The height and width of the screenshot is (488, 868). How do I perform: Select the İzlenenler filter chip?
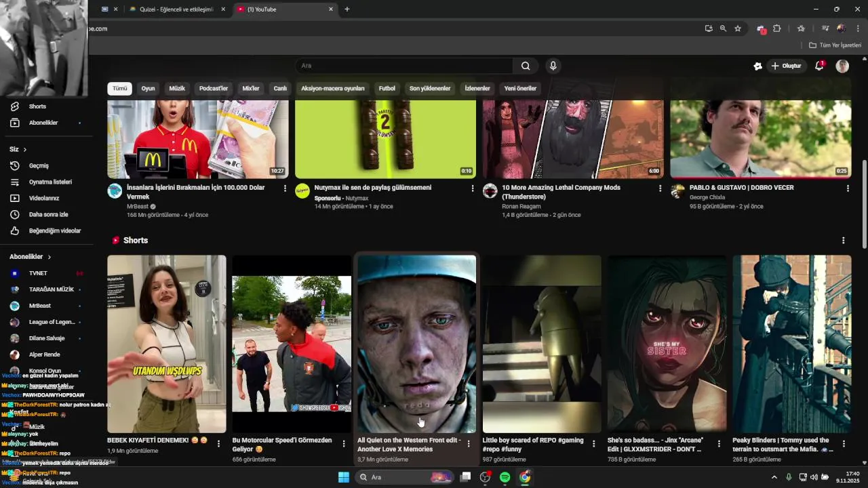pos(477,88)
